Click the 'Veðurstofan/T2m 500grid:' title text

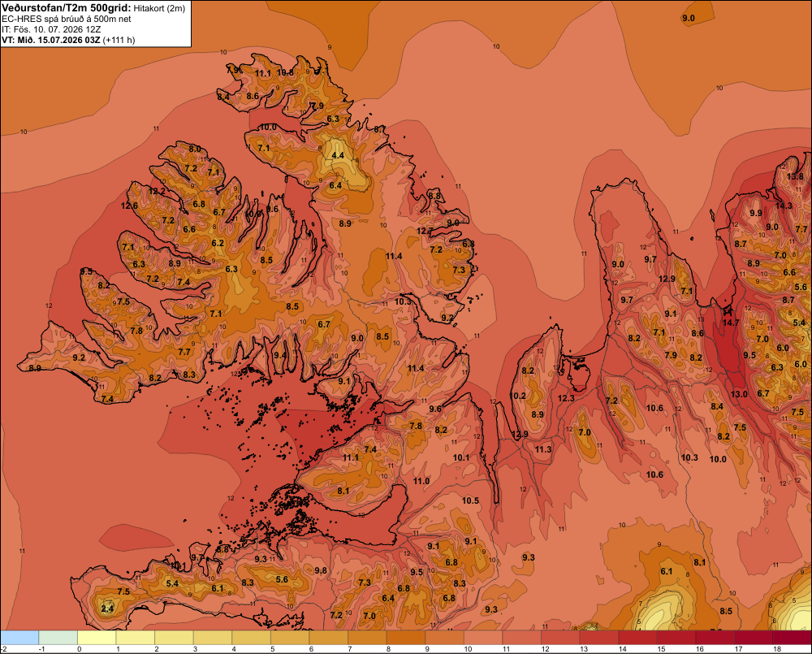click(67, 8)
